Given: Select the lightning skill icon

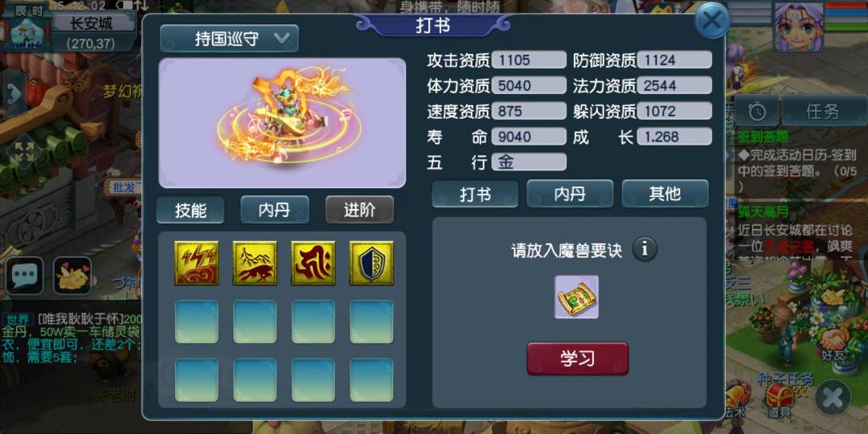Looking at the screenshot, I should pos(197,263).
